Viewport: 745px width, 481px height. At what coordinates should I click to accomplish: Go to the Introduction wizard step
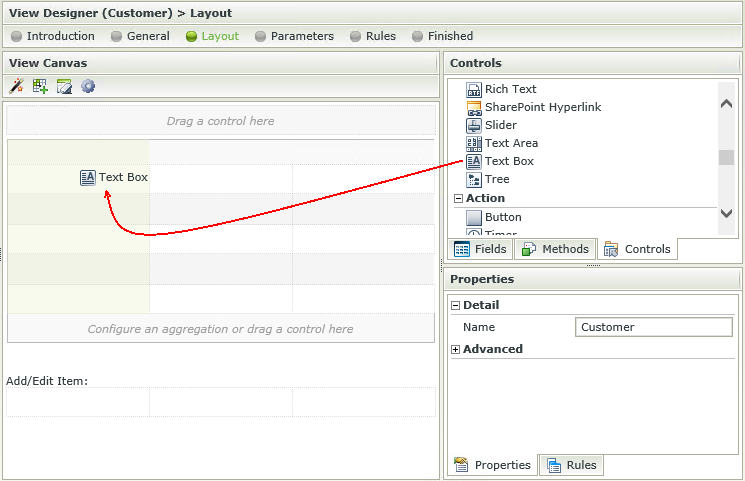pos(53,36)
